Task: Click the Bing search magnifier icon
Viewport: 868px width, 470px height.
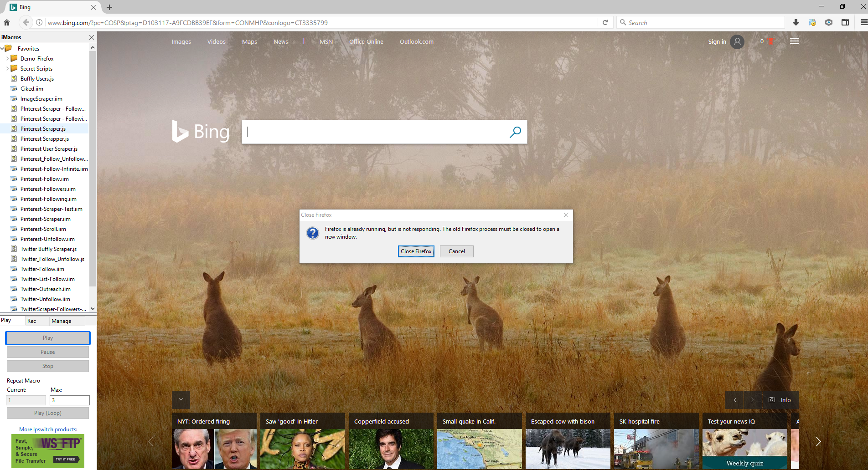Action: (x=515, y=132)
